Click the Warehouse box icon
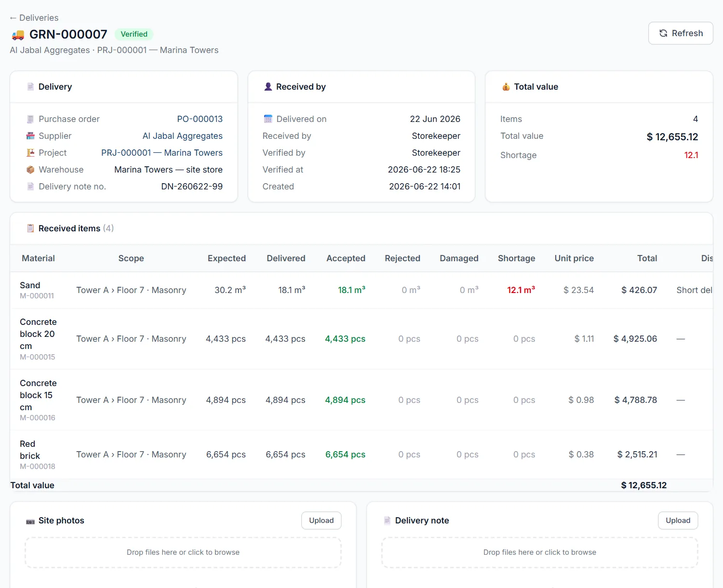Image resolution: width=723 pixels, height=588 pixels. [30, 170]
